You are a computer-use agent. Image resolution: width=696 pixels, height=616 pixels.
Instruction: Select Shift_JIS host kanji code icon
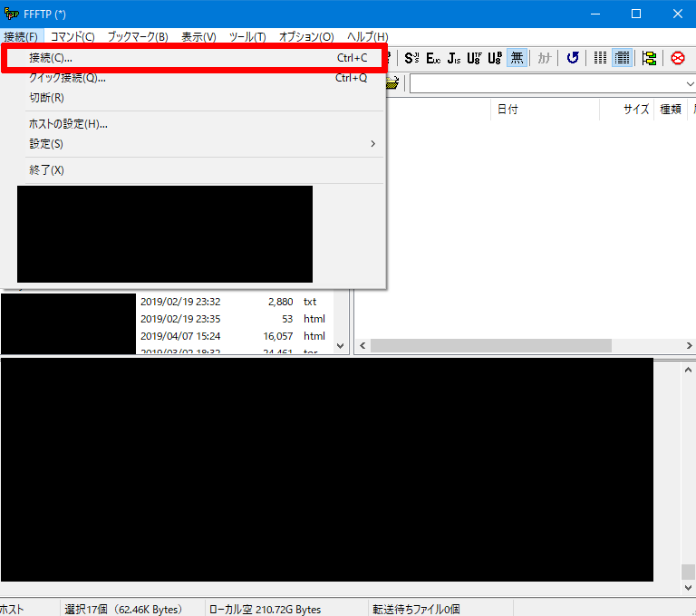(411, 58)
